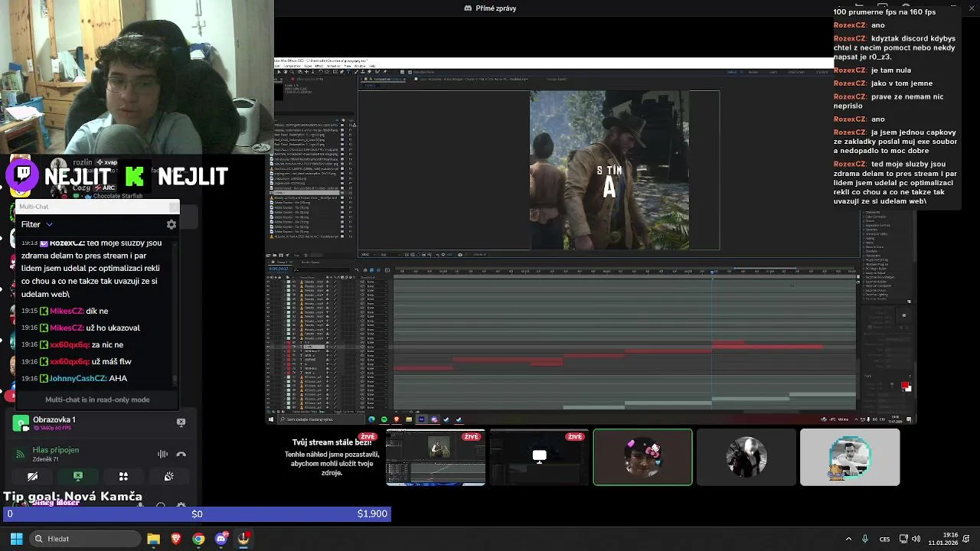Open the Windows Start menu
Image resolution: width=980 pixels, height=551 pixels.
tap(16, 539)
